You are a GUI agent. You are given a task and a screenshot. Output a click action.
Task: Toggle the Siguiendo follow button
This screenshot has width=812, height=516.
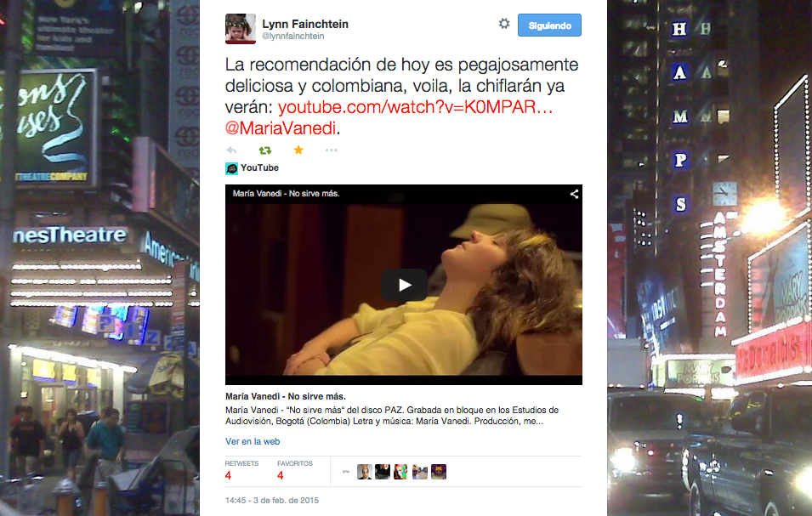click(x=549, y=26)
